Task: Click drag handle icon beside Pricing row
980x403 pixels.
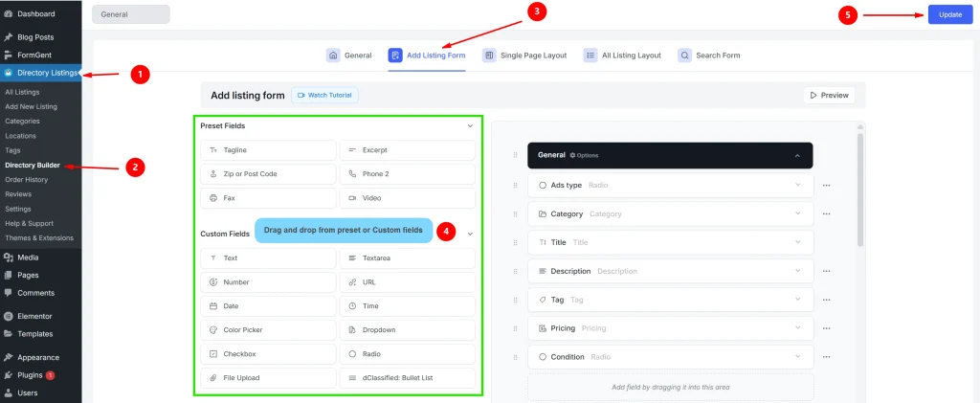Action: [516, 328]
